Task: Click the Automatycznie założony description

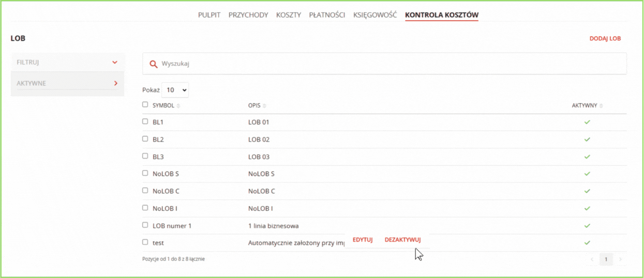Action: click(x=296, y=243)
